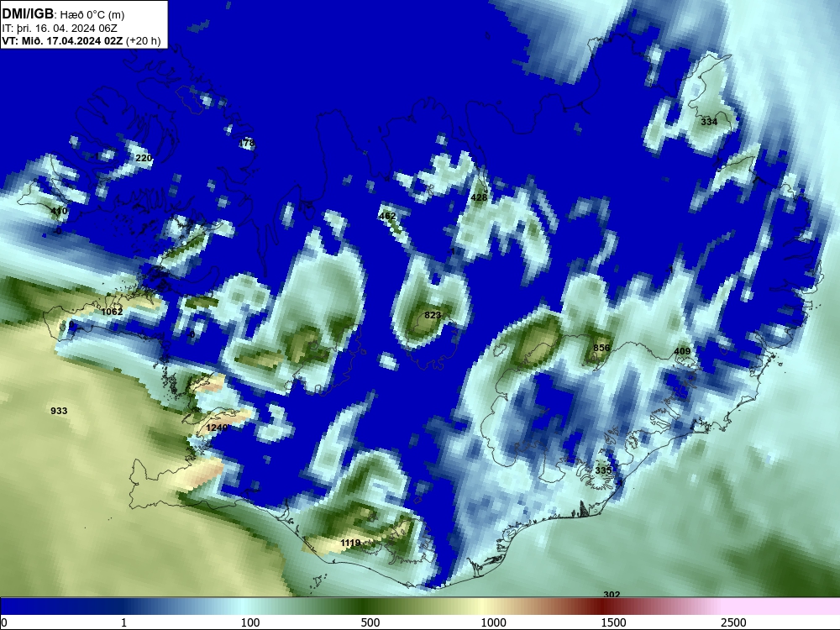Click the 1119 value on the map
The width and height of the screenshot is (840, 630).
[350, 543]
